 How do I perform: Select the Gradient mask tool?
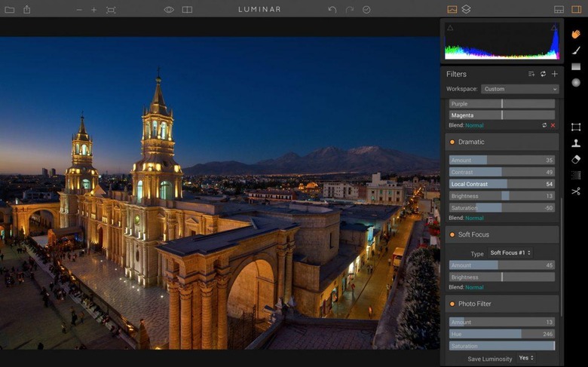tap(576, 67)
